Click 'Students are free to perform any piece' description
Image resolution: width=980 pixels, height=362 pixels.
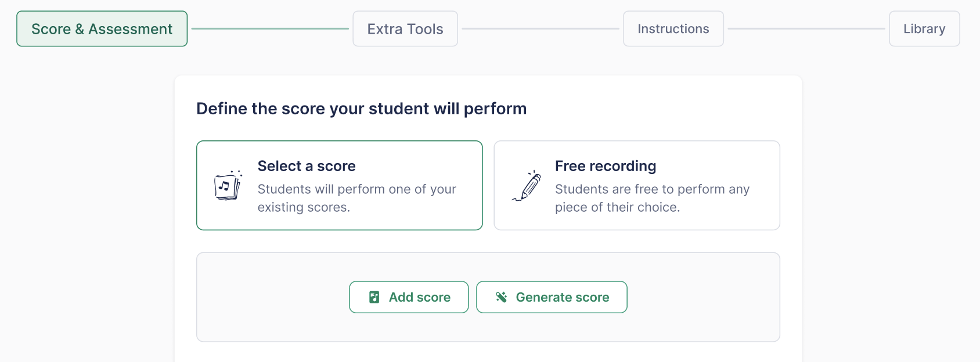[x=652, y=198]
